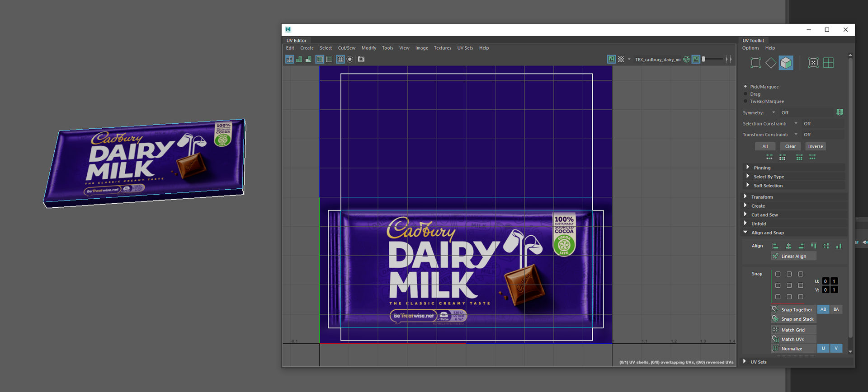Screen dimensions: 868x392
Task: Expand the Pinning section
Action: click(x=748, y=167)
